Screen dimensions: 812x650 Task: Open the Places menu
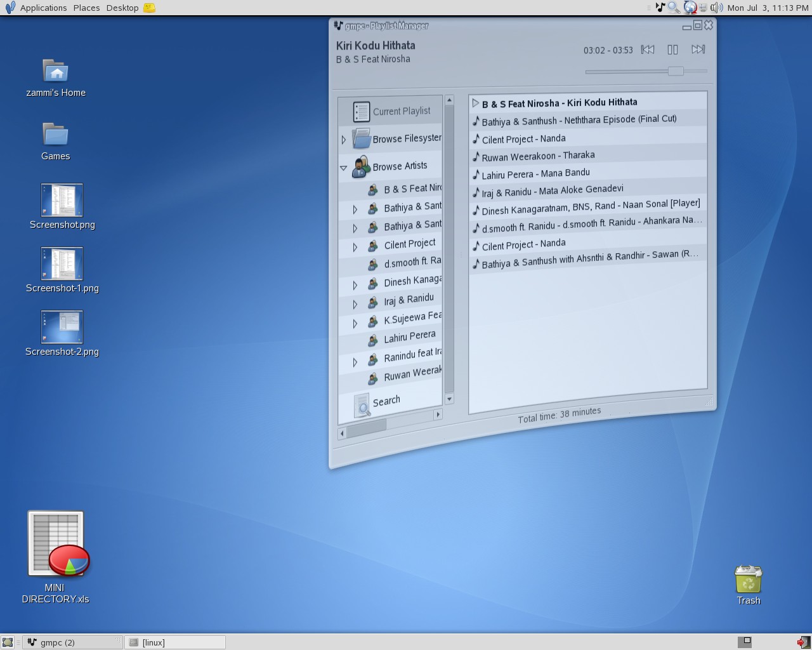pos(86,8)
